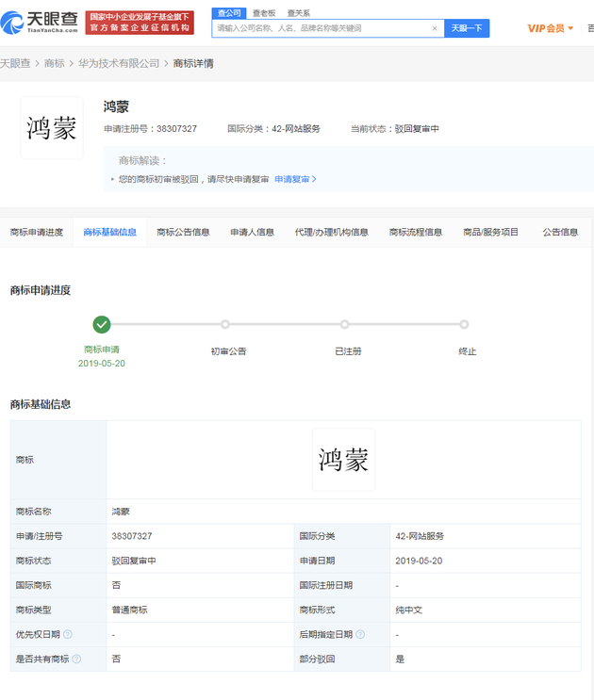The height and width of the screenshot is (700, 594).
Task: Open the 鸿蒙 trademark image in table
Action: pos(343,460)
